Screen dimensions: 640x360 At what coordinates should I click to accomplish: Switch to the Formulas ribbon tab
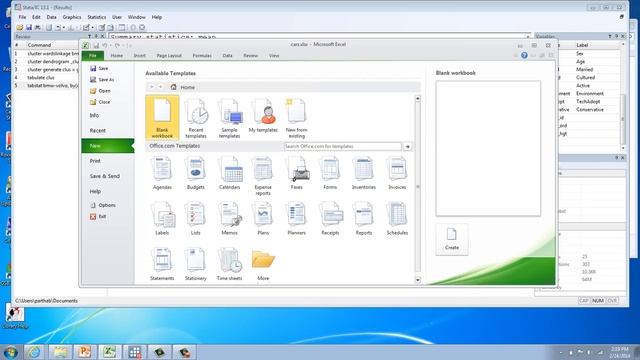coord(202,56)
